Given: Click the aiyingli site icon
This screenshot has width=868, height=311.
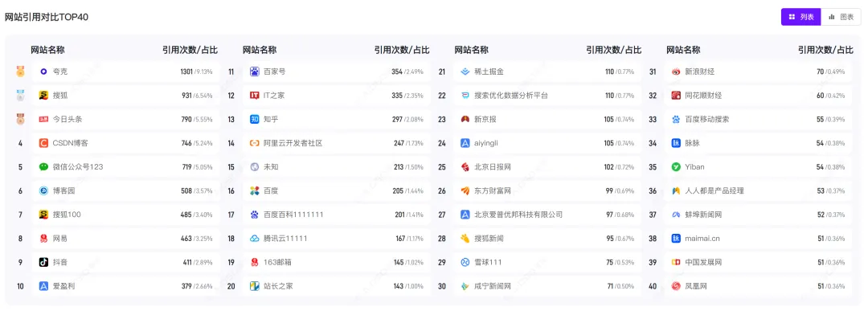Looking at the screenshot, I should (465, 143).
